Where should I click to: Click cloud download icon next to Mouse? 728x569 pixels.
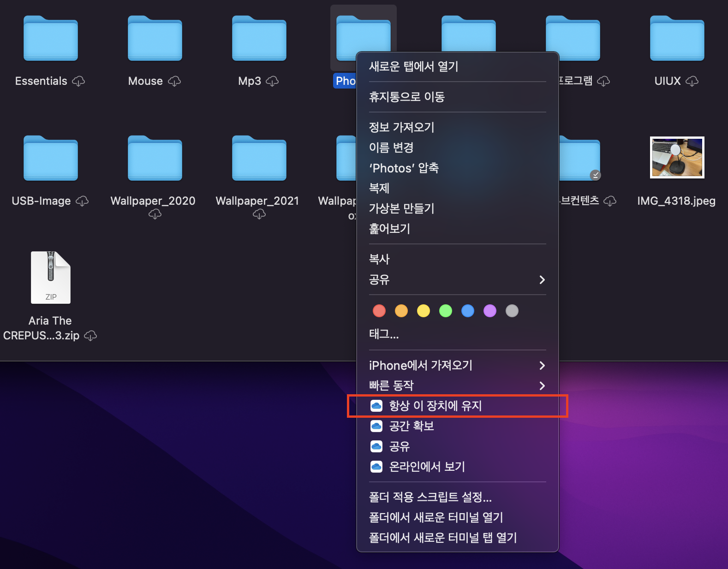[174, 81]
